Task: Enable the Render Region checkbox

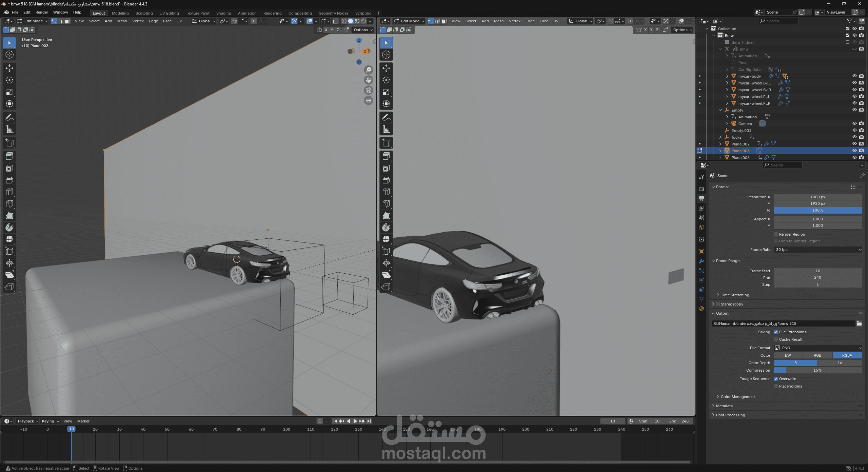Action: pos(776,234)
